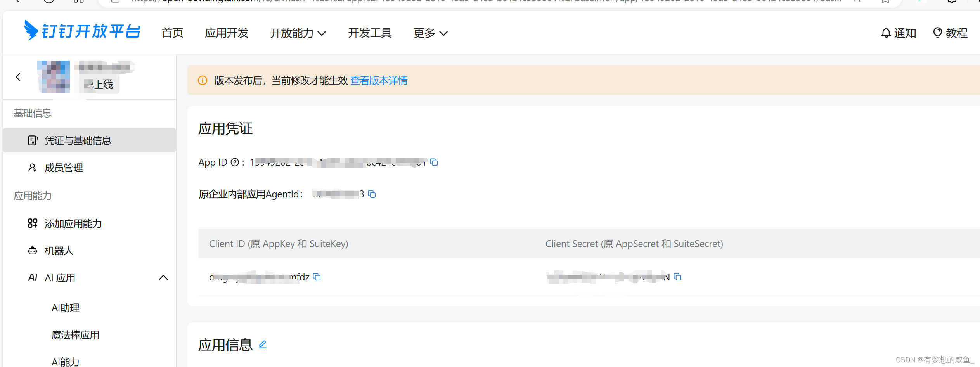Click the 原企业内部应用AgentId label

pyautogui.click(x=251, y=194)
